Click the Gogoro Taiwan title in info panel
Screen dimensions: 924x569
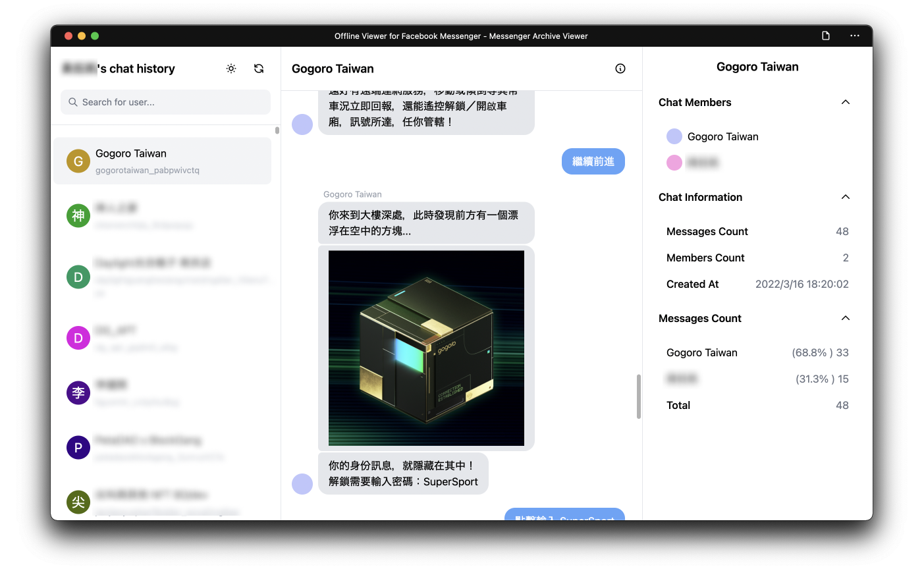(x=757, y=67)
